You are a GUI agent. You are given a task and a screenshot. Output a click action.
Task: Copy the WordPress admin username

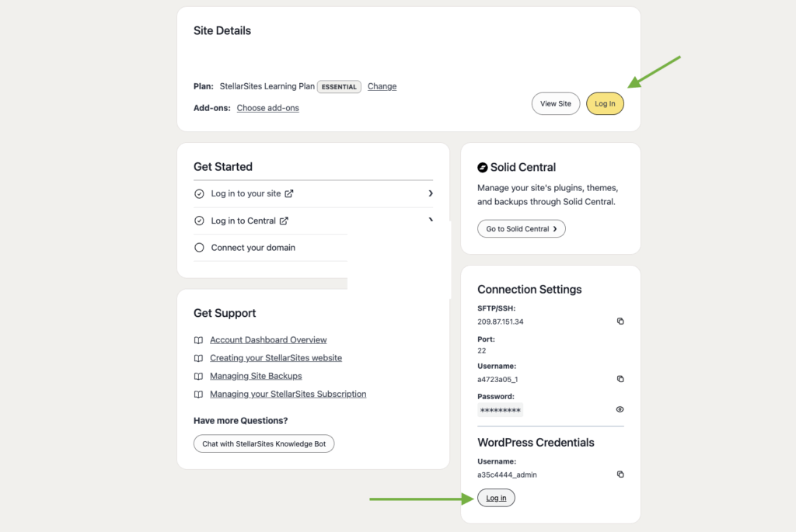coord(620,474)
